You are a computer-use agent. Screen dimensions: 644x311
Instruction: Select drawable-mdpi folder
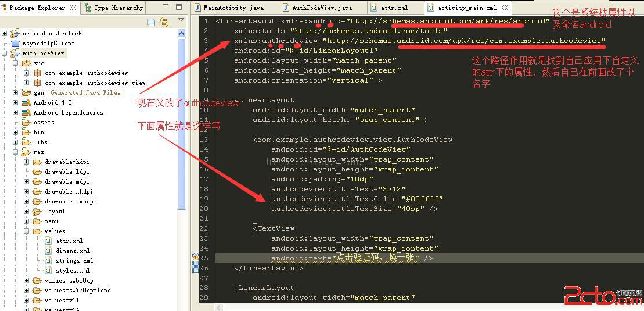pos(67,181)
